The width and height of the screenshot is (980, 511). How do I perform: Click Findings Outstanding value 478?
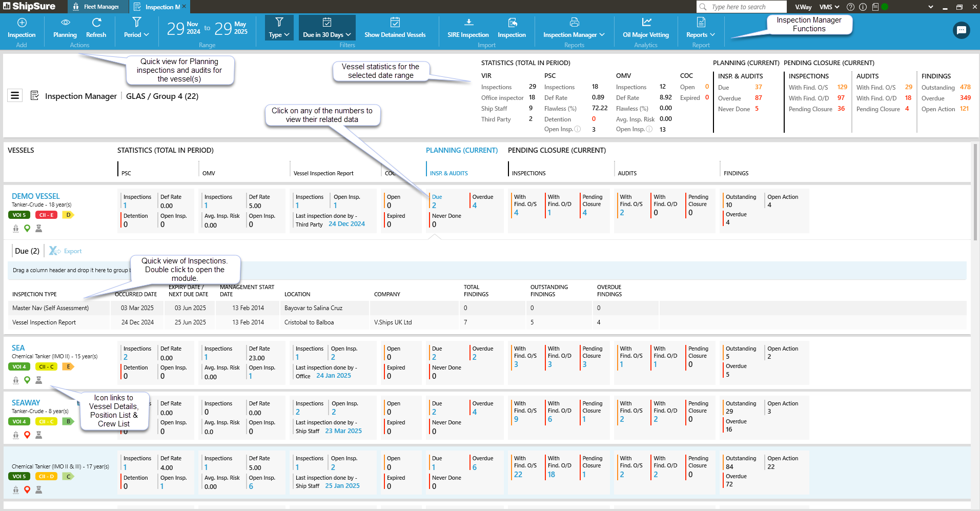pyautogui.click(x=965, y=87)
